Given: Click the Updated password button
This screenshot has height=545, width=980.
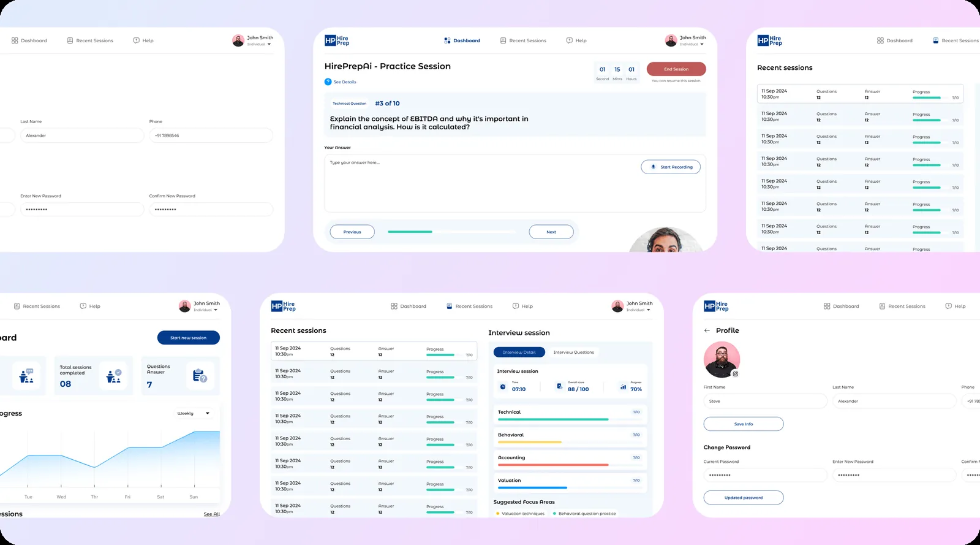Looking at the screenshot, I should tap(744, 498).
